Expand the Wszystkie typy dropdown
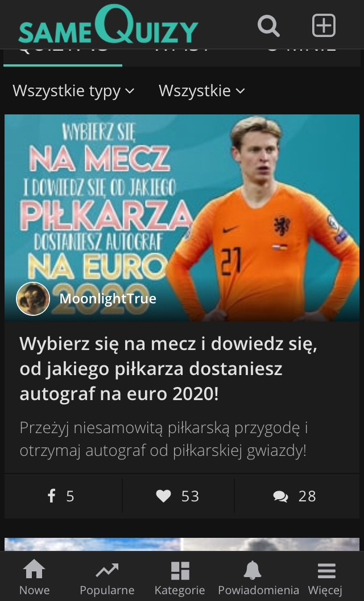The width and height of the screenshot is (364, 601). pos(73,91)
